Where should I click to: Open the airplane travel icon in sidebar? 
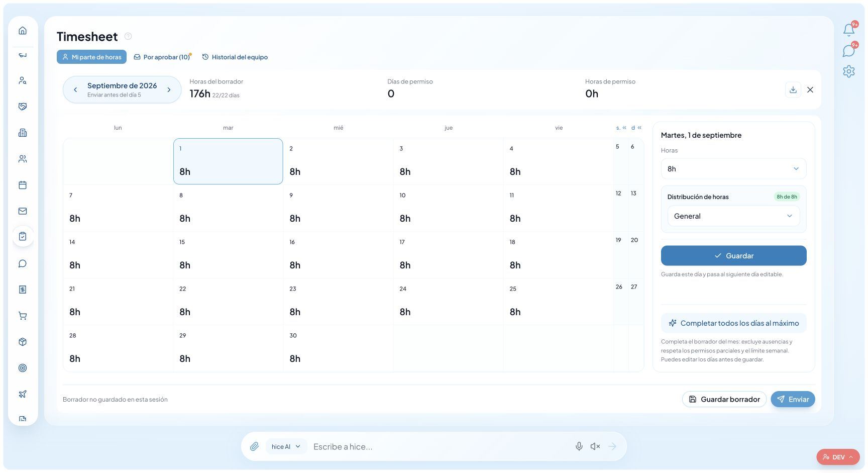23,394
